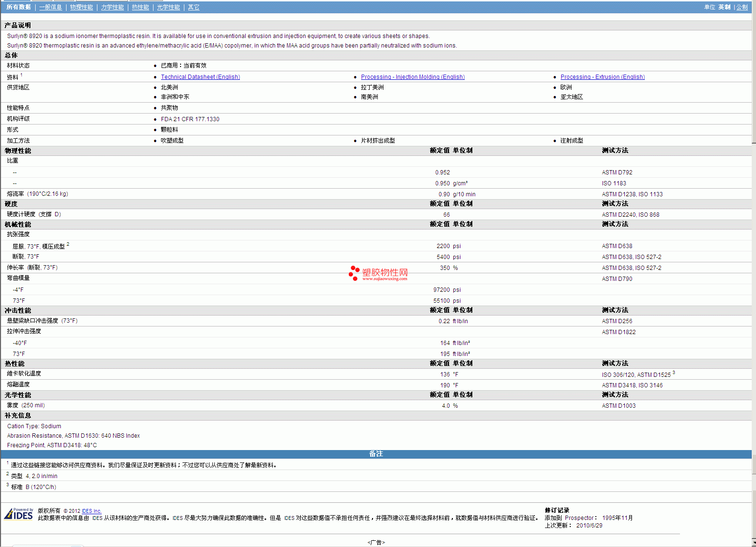756x547 pixels.
Task: Click the 片材挤出成型 processing method
Action: (x=378, y=141)
